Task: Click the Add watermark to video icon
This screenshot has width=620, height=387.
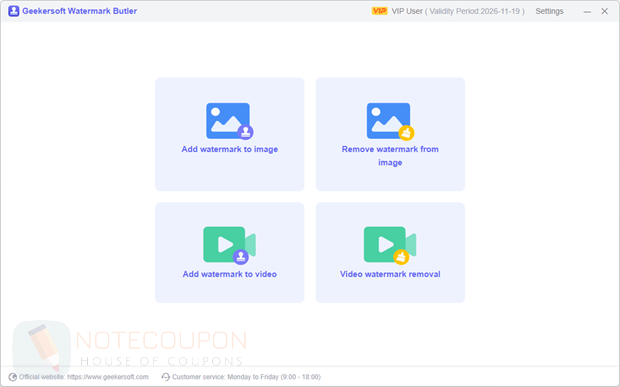Action: [x=230, y=245]
